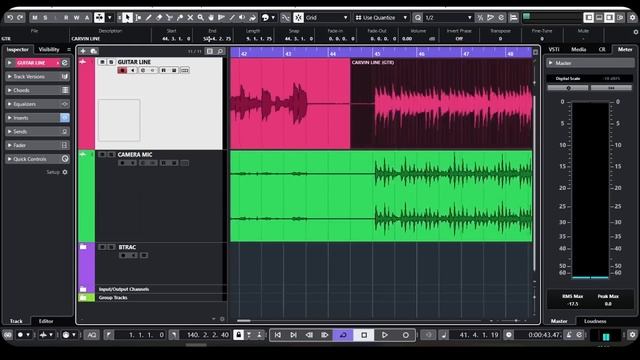Toggle the Cycle loop button
Viewport: 640px width, 360px height.
click(343, 335)
